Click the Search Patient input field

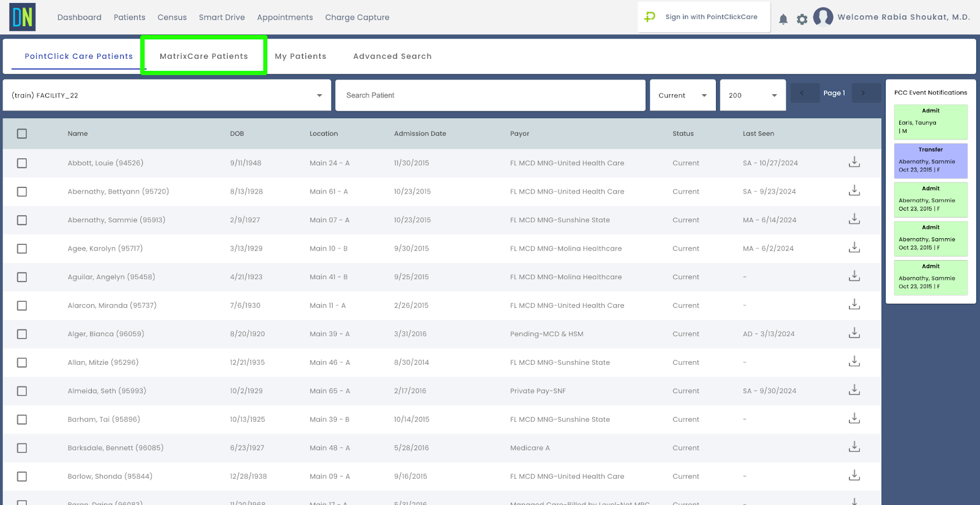click(x=490, y=95)
